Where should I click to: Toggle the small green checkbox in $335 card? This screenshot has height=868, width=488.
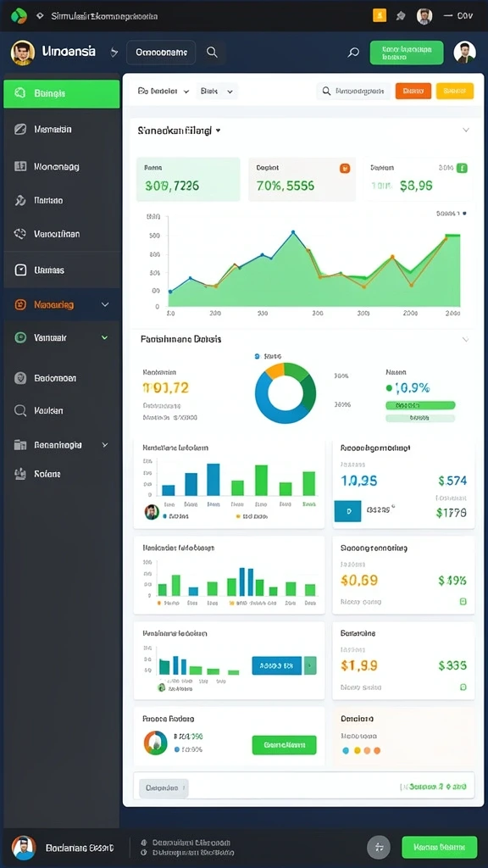(463, 687)
